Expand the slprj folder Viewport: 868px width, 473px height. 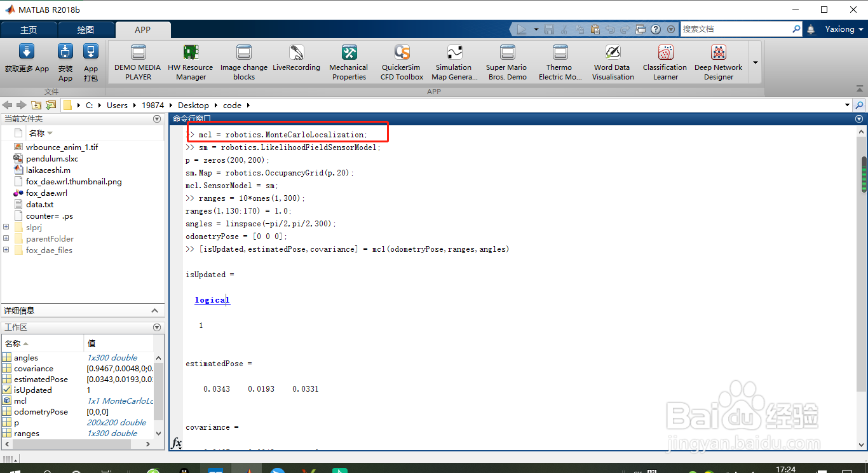[x=6, y=227]
